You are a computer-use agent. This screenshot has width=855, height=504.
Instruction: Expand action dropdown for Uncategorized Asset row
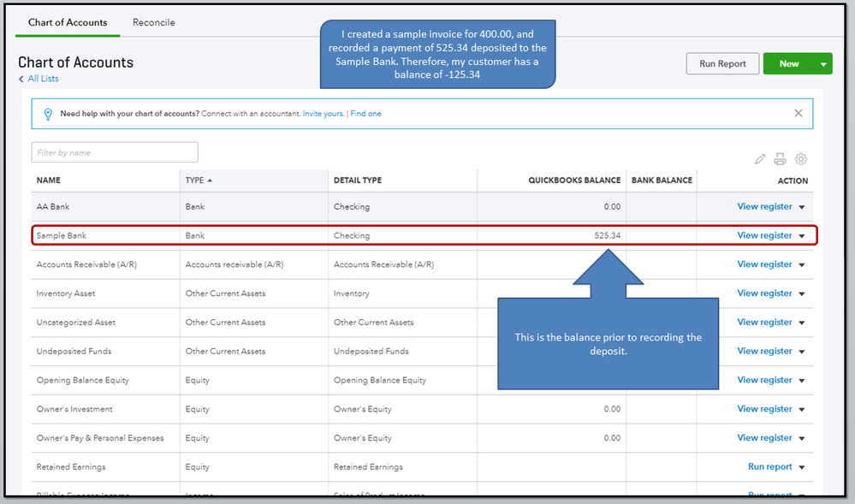tap(802, 323)
